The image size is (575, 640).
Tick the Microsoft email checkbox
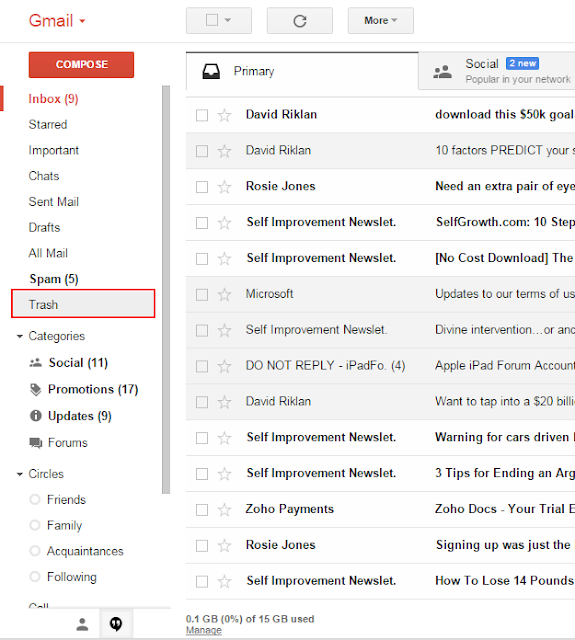pos(202,294)
